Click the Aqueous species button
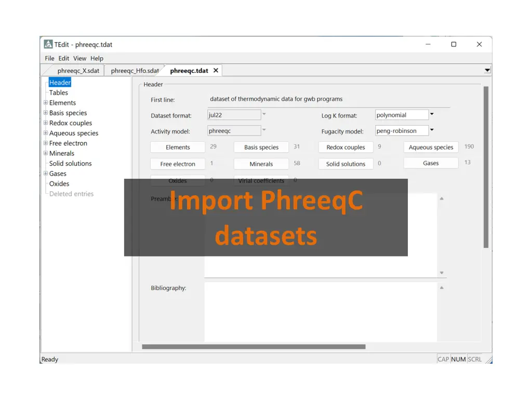Image resolution: width=532 pixels, height=399 pixels. coord(431,148)
